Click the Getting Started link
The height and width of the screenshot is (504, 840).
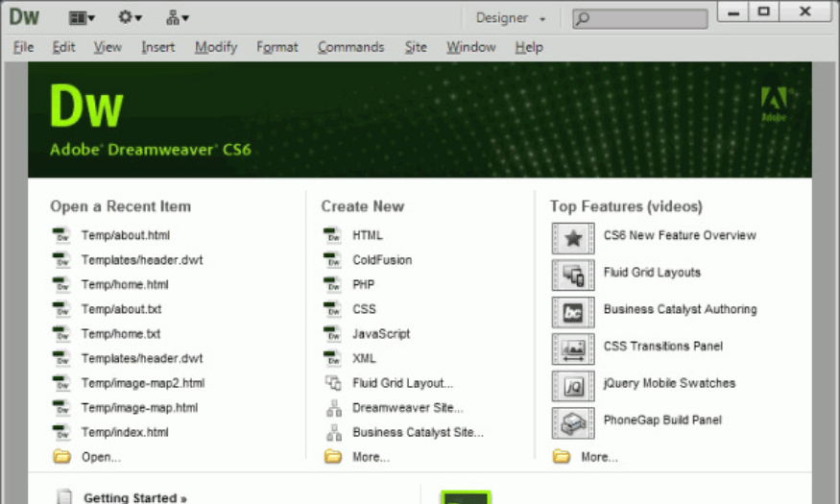[x=135, y=497]
